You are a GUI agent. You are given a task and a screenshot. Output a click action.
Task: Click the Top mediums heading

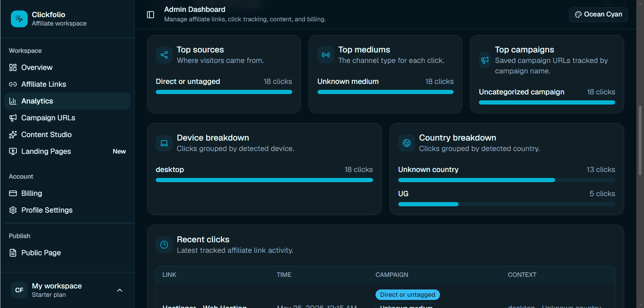point(364,50)
